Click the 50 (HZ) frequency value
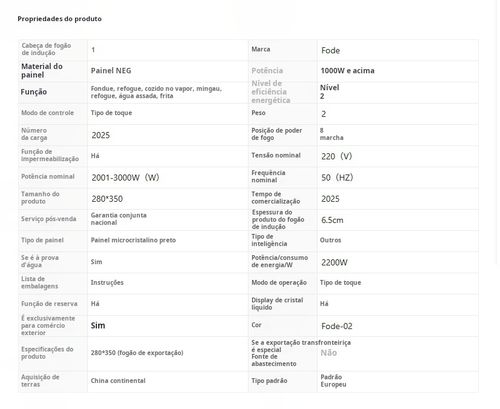This screenshot has width=500, height=409. tap(337, 177)
